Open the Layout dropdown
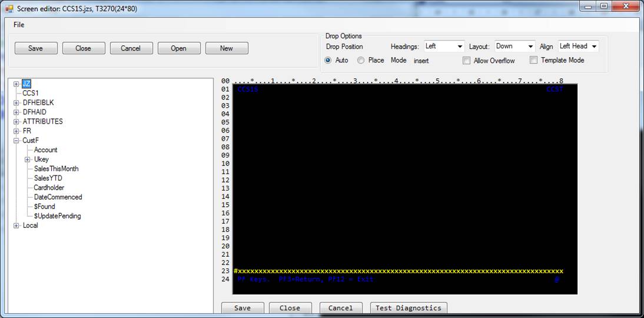Viewport: 644px width, 318px height. coord(515,47)
